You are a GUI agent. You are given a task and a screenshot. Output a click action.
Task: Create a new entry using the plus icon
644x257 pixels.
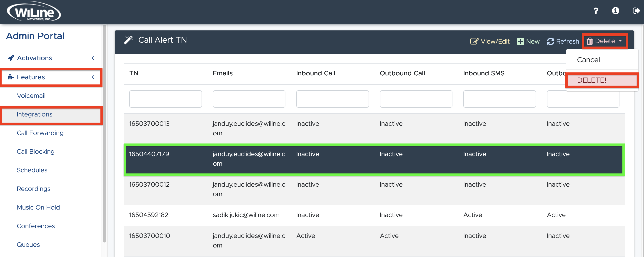[521, 41]
